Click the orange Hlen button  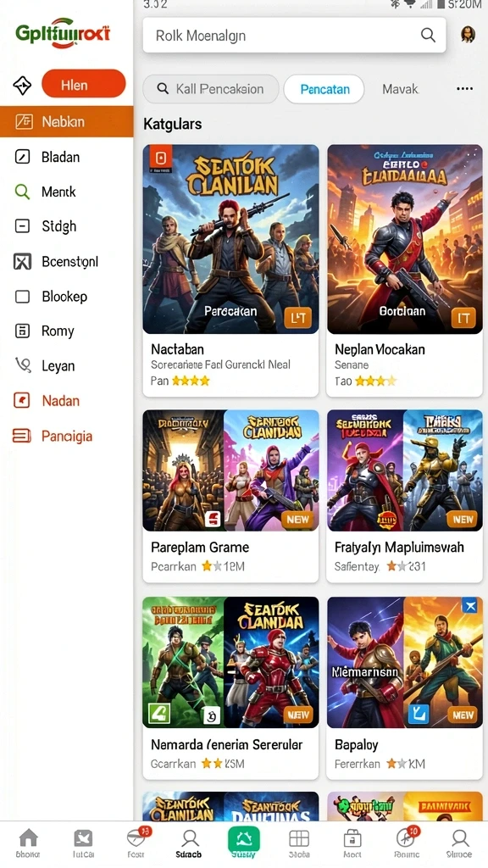coord(84,85)
